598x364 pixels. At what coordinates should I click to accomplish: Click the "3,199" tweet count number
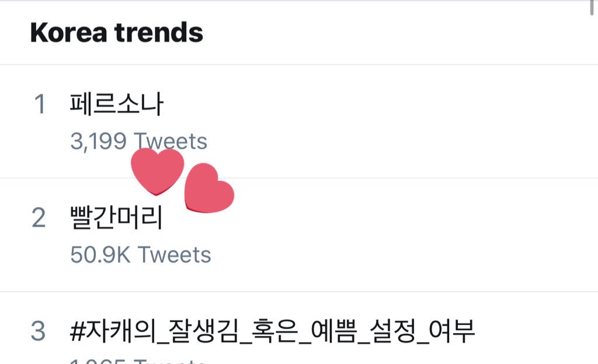pos(99,142)
